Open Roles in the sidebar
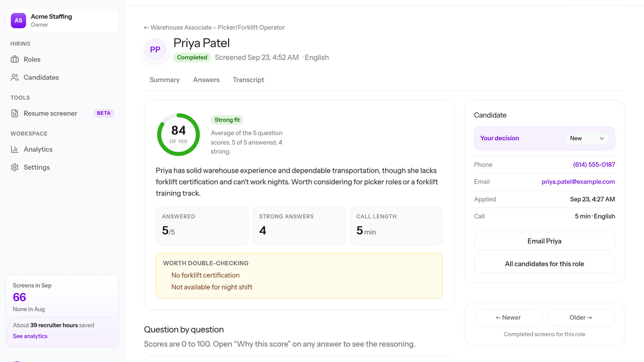This screenshot has height=362, width=644. [62, 60]
